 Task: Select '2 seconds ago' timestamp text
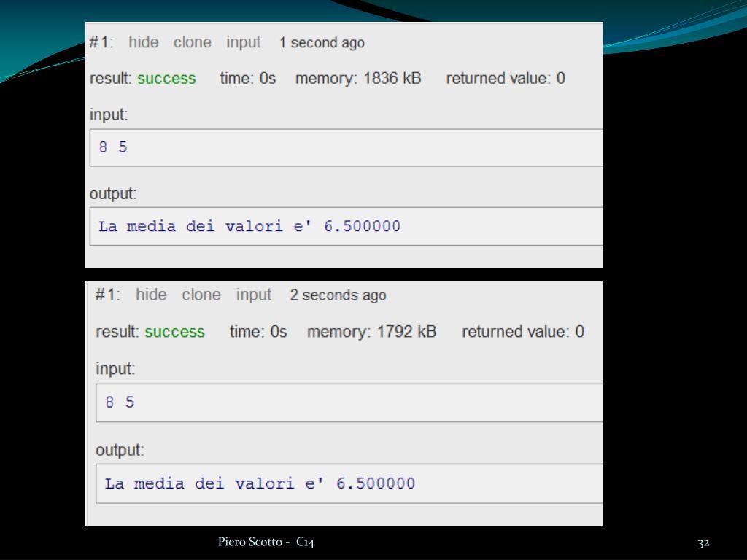pos(338,295)
